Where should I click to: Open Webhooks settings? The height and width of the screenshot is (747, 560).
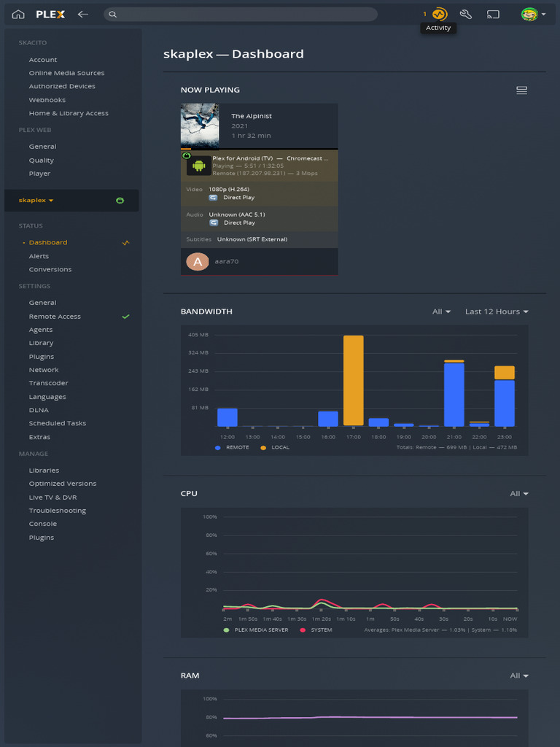[47, 100]
